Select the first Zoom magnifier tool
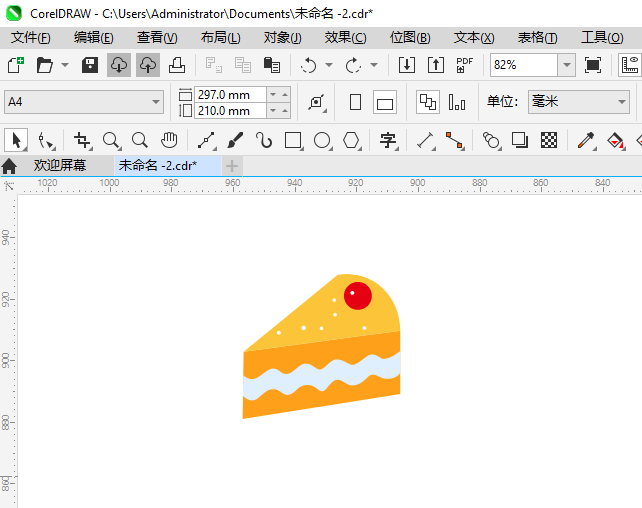The height and width of the screenshot is (508, 642). click(111, 140)
